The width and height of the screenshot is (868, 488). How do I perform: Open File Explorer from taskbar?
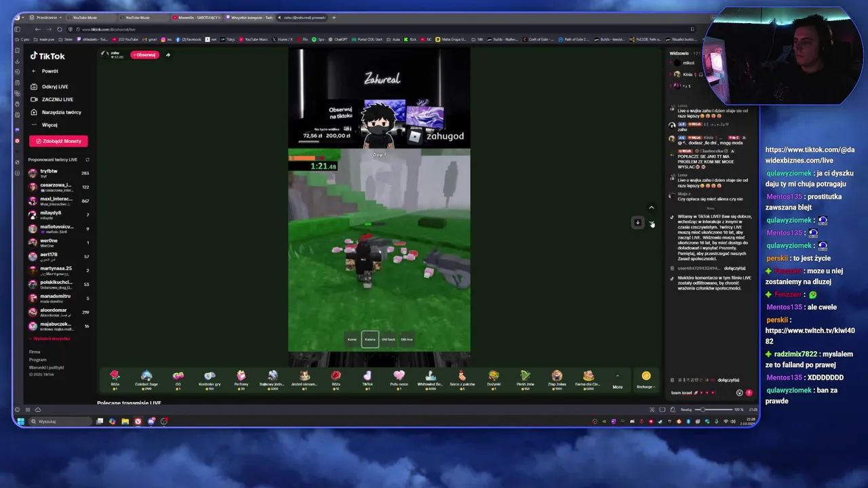click(125, 421)
